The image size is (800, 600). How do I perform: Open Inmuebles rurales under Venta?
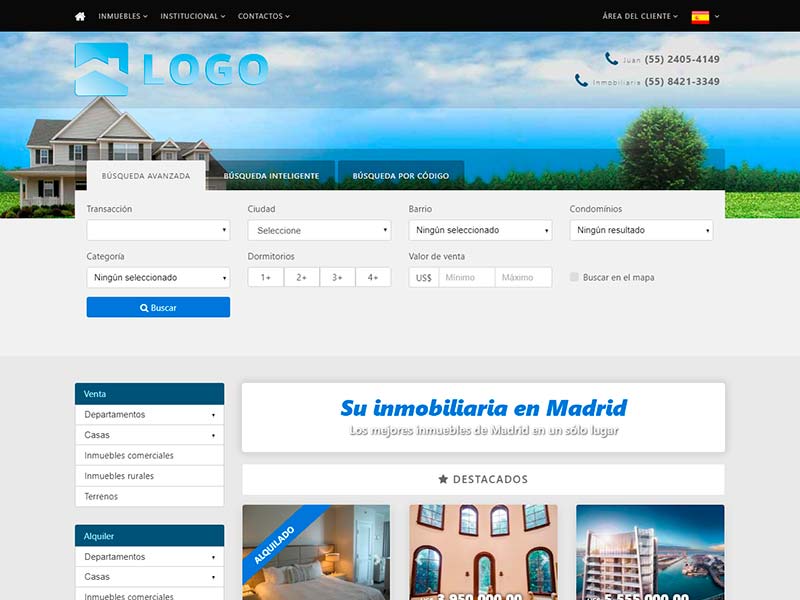point(149,476)
